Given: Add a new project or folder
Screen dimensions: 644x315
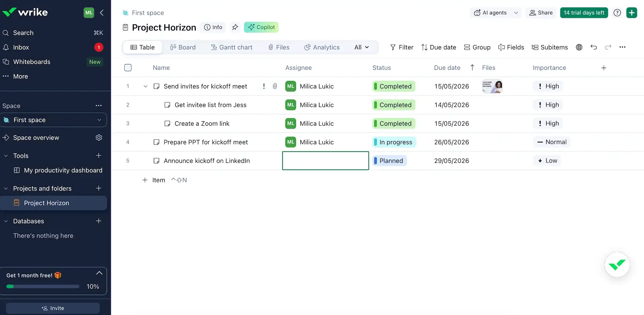Looking at the screenshot, I should [x=99, y=188].
